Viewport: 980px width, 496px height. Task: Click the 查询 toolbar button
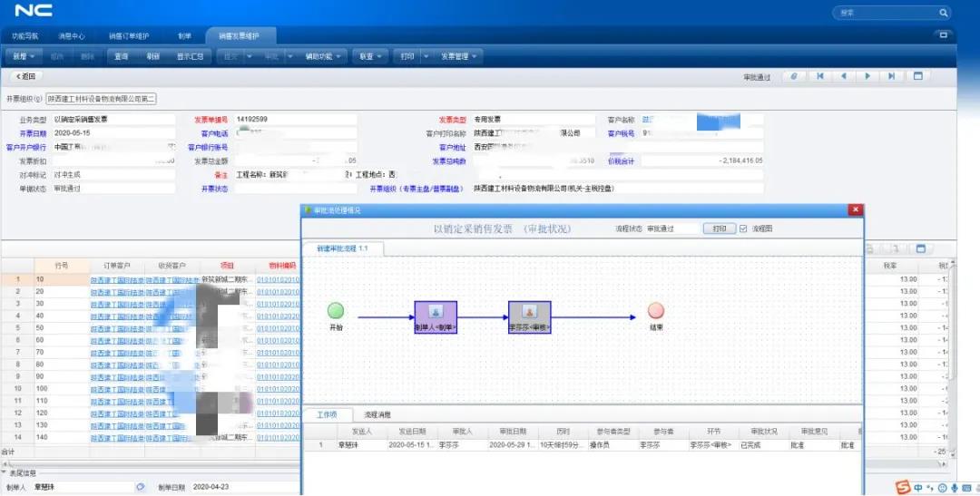click(x=122, y=56)
